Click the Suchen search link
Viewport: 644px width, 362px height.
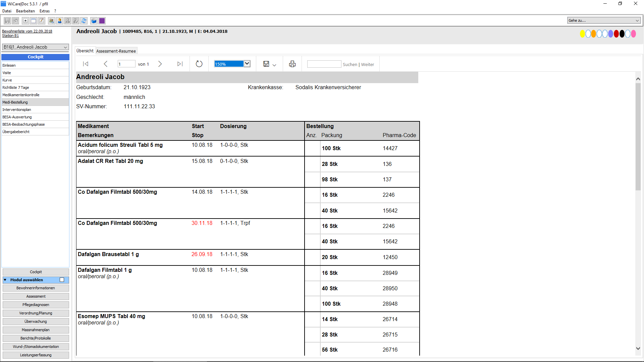pyautogui.click(x=350, y=64)
